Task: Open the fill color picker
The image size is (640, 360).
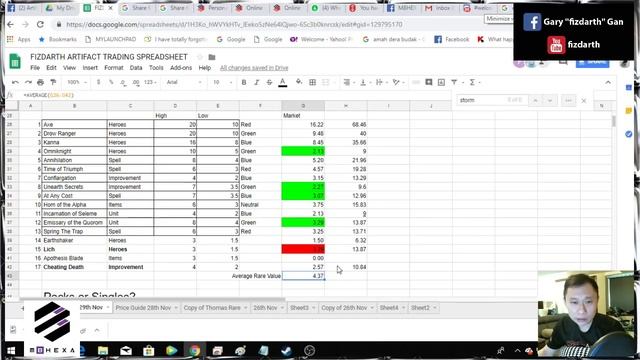Action: point(299,82)
